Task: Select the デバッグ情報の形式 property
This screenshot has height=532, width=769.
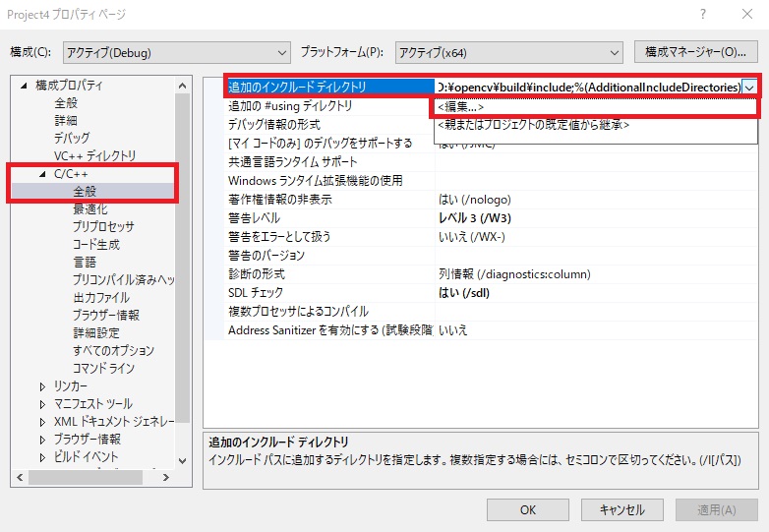Action: (x=273, y=125)
